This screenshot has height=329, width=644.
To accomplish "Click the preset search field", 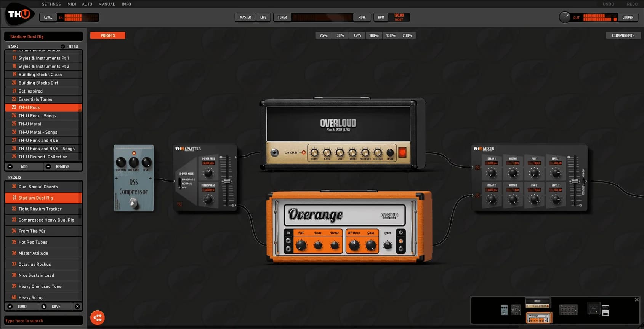I will (43, 321).
